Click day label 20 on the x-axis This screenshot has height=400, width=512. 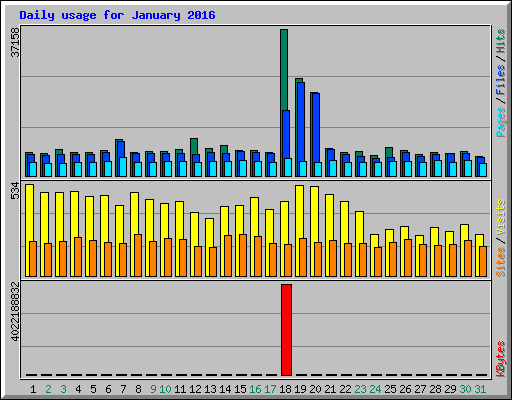(x=315, y=389)
